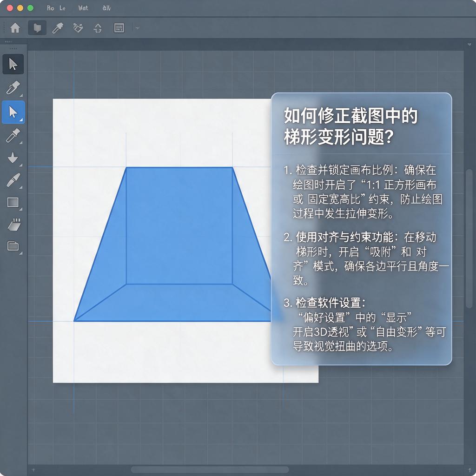The image size is (476, 476).
Task: Open flyout triangle on the downward arrow tool
Action: click(x=21, y=165)
